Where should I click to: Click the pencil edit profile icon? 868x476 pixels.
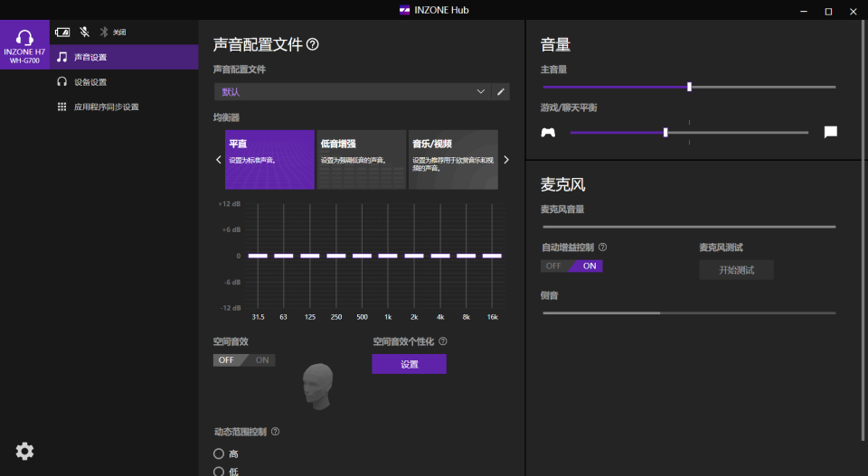pyautogui.click(x=500, y=92)
